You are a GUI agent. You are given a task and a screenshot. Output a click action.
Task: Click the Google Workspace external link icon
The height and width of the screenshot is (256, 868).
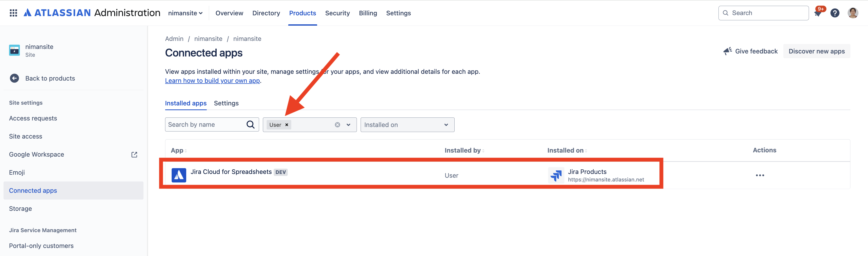(134, 154)
